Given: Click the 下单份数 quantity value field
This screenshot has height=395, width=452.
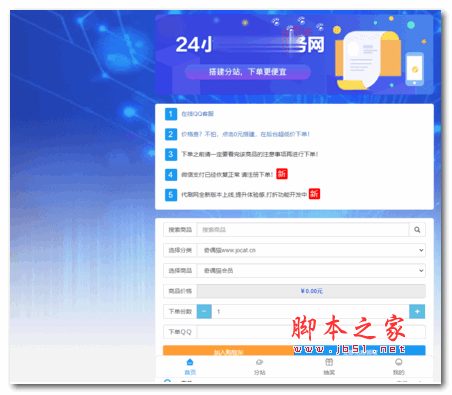Looking at the screenshot, I should (x=310, y=311).
